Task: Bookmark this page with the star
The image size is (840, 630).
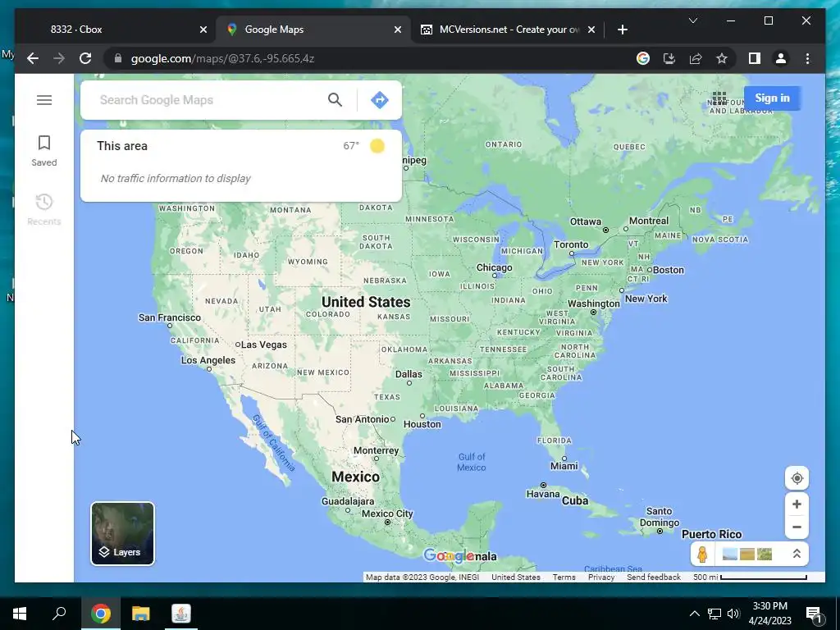Action: point(722,58)
